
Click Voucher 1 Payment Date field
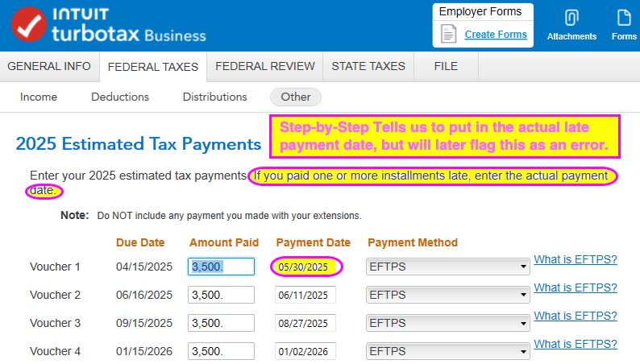[305, 267]
